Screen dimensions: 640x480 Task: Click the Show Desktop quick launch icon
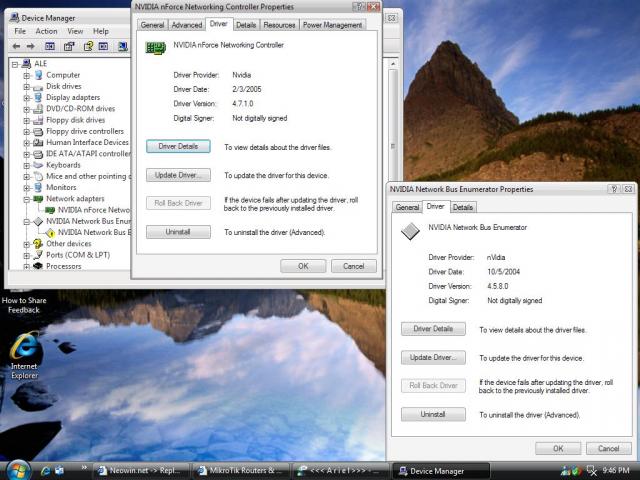(x=60, y=471)
